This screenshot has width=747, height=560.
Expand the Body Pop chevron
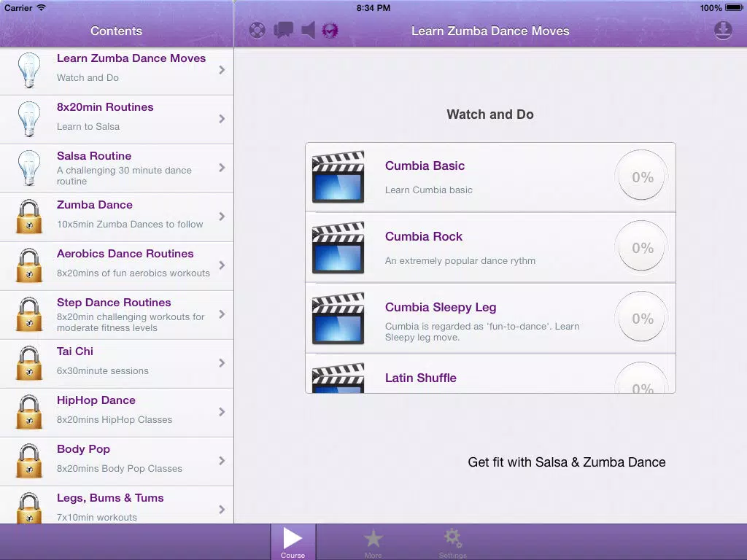[x=222, y=461]
